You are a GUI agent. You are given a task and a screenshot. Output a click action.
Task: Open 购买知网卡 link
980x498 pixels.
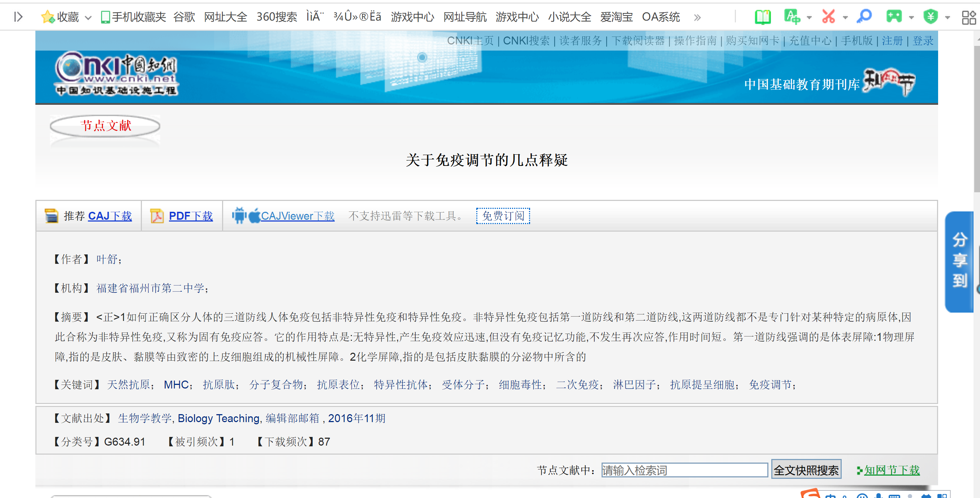pos(753,41)
